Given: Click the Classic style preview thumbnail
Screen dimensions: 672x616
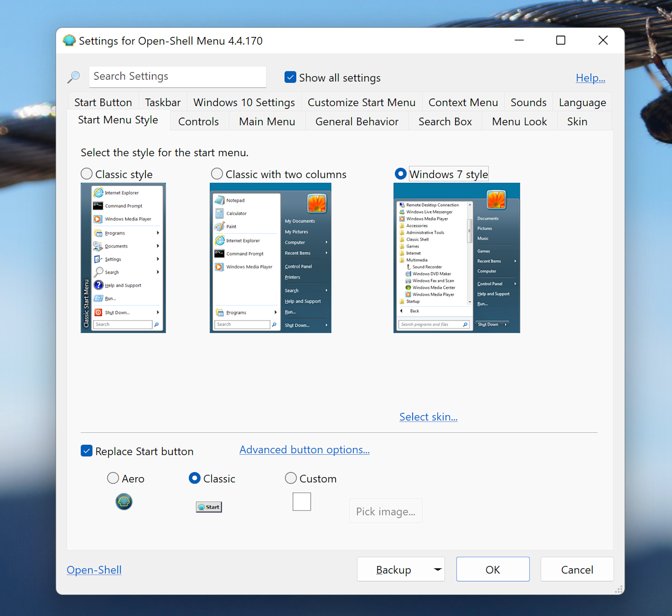Looking at the screenshot, I should click(x=123, y=258).
